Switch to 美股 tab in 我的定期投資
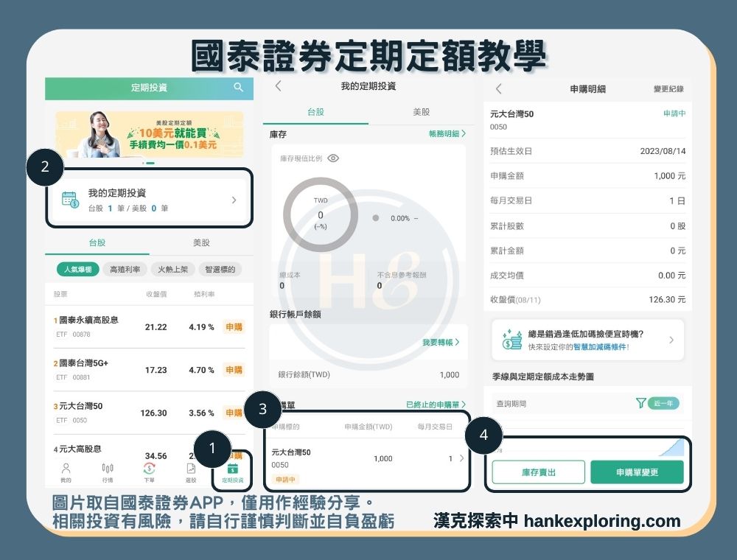This screenshot has height=560, width=737. point(421,112)
